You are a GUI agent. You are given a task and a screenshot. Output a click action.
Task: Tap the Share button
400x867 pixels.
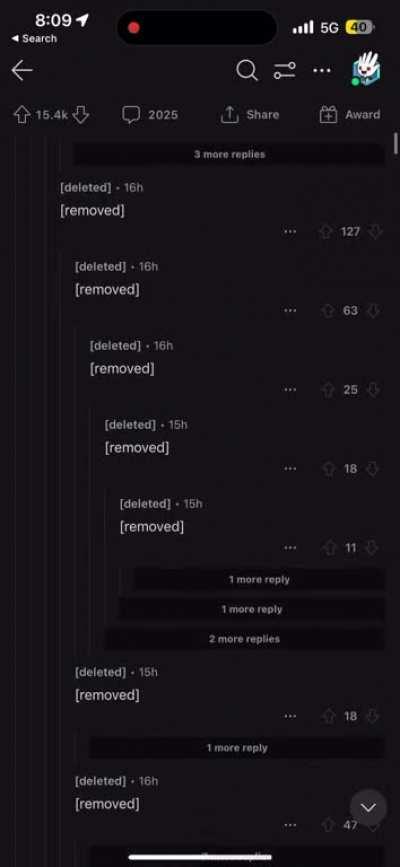click(250, 115)
